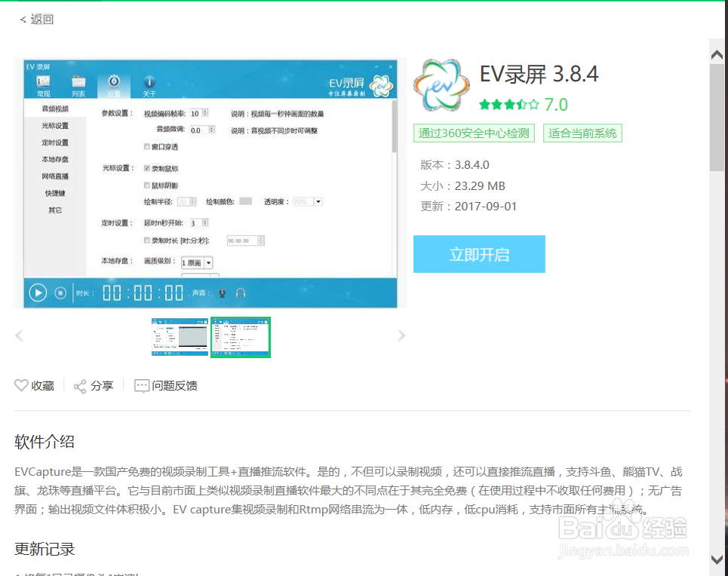This screenshot has height=576, width=728.
Task: Click the EV录屏 flower logo icon
Action: pos(441,85)
